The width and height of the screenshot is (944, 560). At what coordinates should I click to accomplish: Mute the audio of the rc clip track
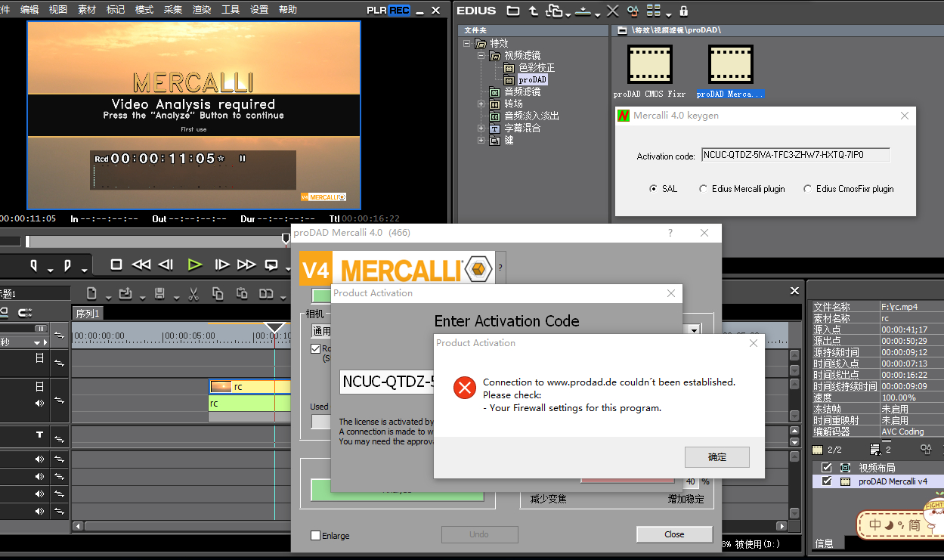(39, 403)
